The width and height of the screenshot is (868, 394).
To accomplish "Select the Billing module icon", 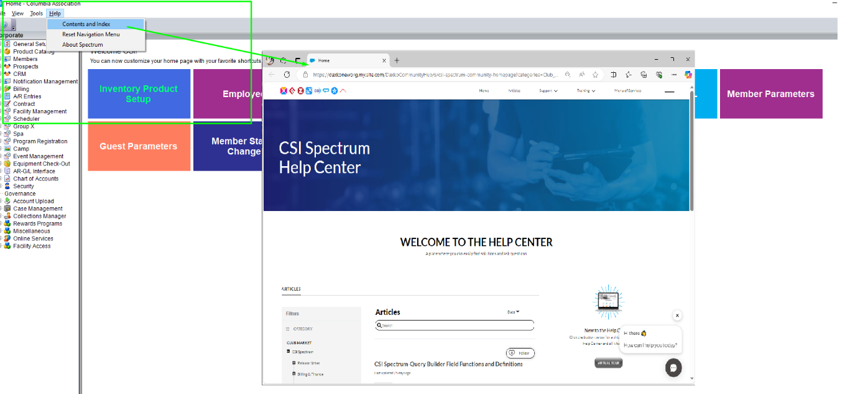I will pyautogui.click(x=7, y=89).
